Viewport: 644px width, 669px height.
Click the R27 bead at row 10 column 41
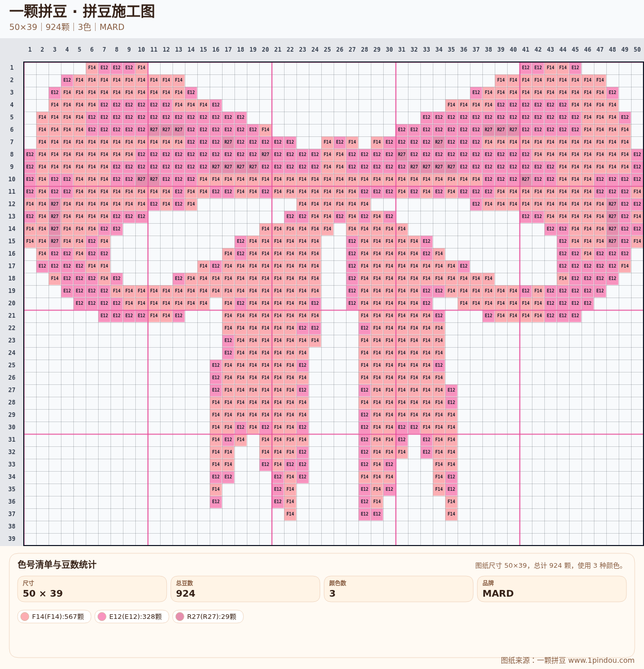coord(526,179)
